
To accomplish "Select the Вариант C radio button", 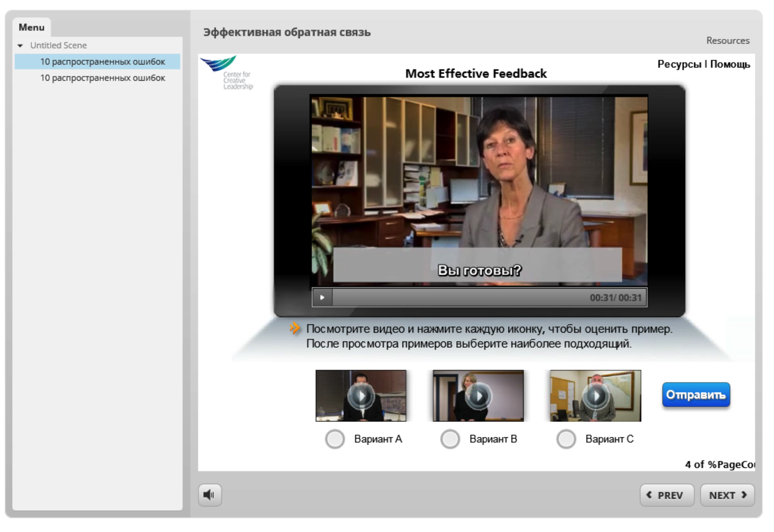I will 566,439.
